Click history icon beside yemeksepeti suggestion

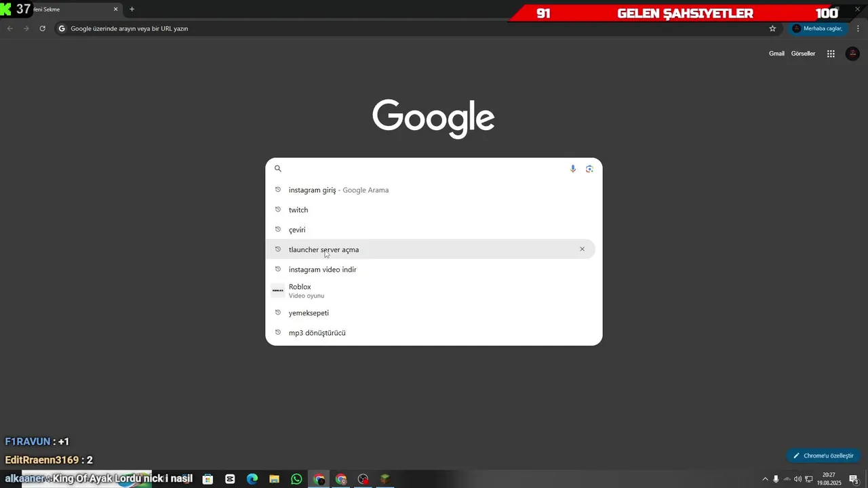pyautogui.click(x=278, y=312)
